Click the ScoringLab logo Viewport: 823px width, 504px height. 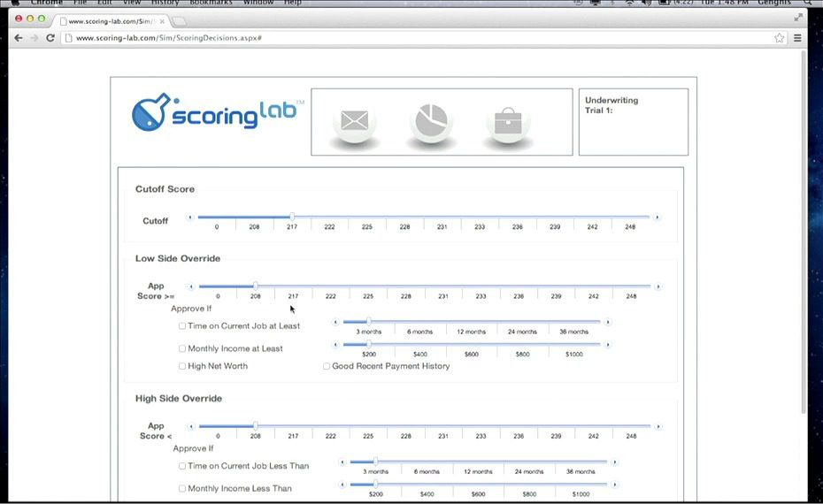pyautogui.click(x=218, y=113)
